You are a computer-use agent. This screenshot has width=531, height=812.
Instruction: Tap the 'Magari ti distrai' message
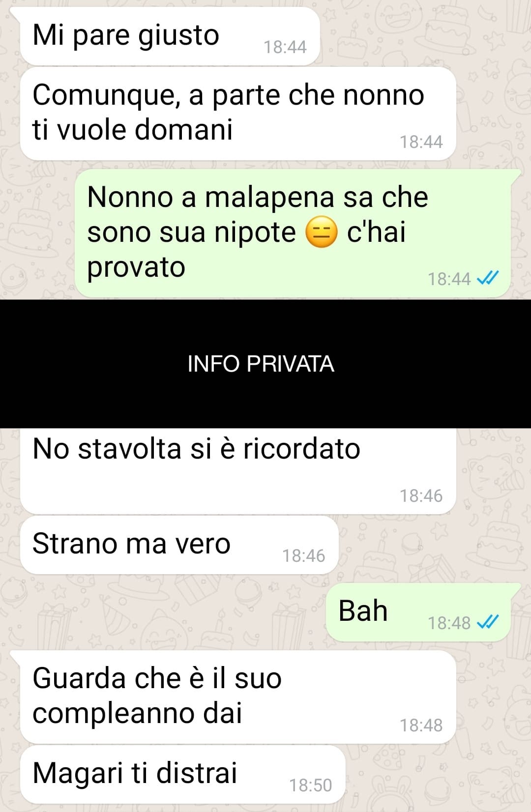pos(182,774)
